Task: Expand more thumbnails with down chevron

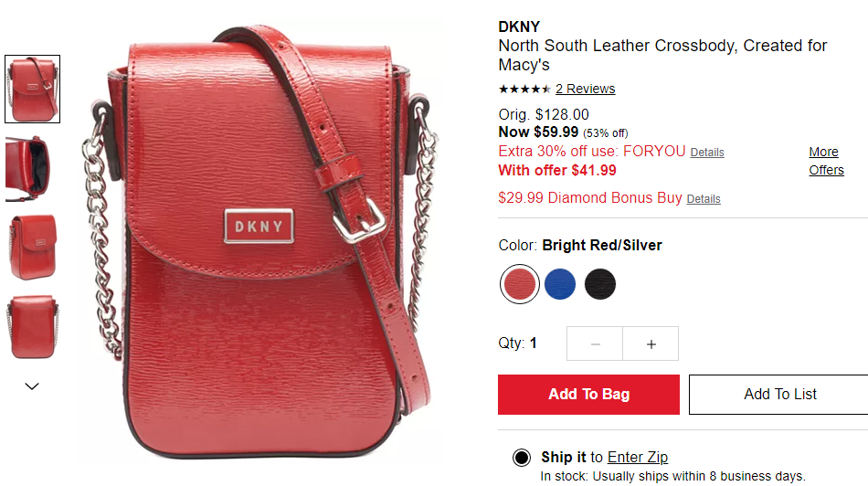Action: click(32, 386)
